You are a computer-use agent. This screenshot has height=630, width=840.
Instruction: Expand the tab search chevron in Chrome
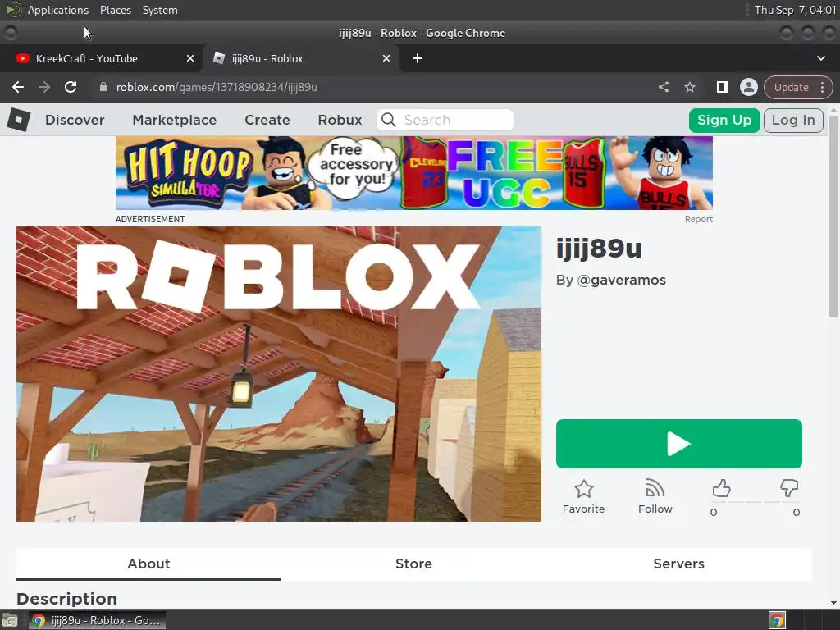(x=820, y=58)
